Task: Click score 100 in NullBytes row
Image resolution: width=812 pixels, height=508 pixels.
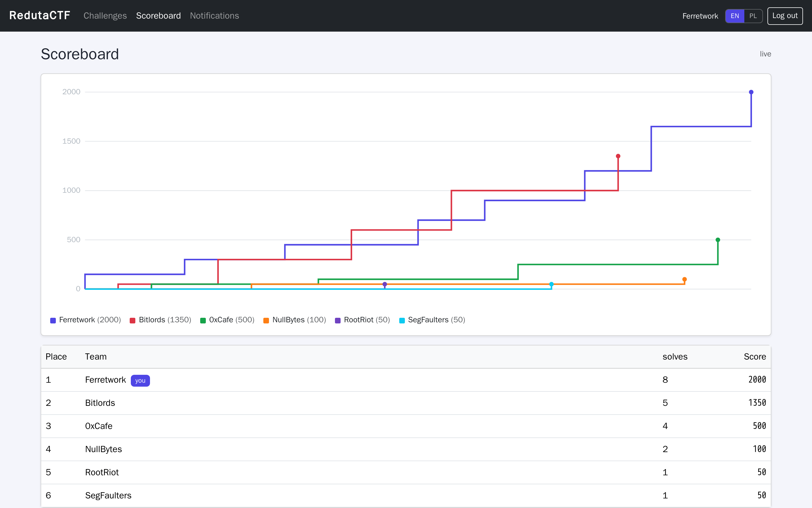Action: click(x=759, y=449)
